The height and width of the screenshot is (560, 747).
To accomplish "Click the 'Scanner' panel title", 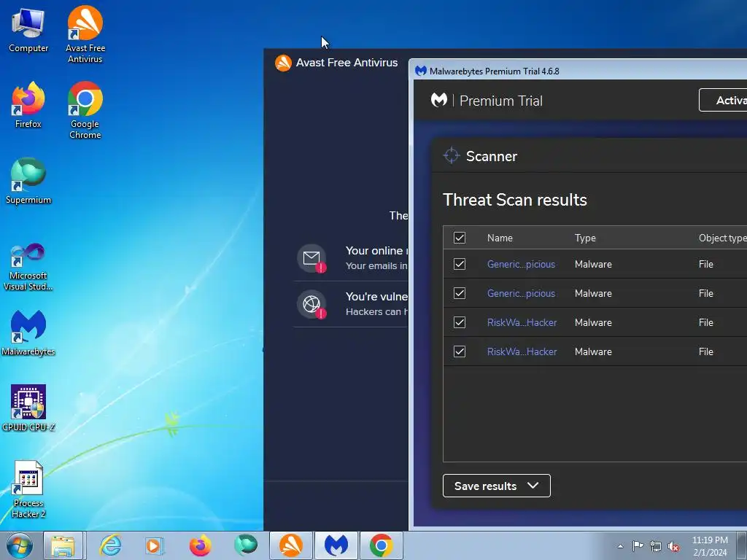I will click(x=491, y=156).
